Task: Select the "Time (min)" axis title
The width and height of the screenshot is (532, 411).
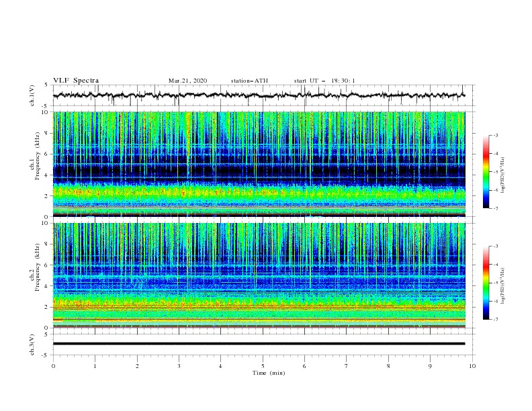Action: [x=269, y=373]
